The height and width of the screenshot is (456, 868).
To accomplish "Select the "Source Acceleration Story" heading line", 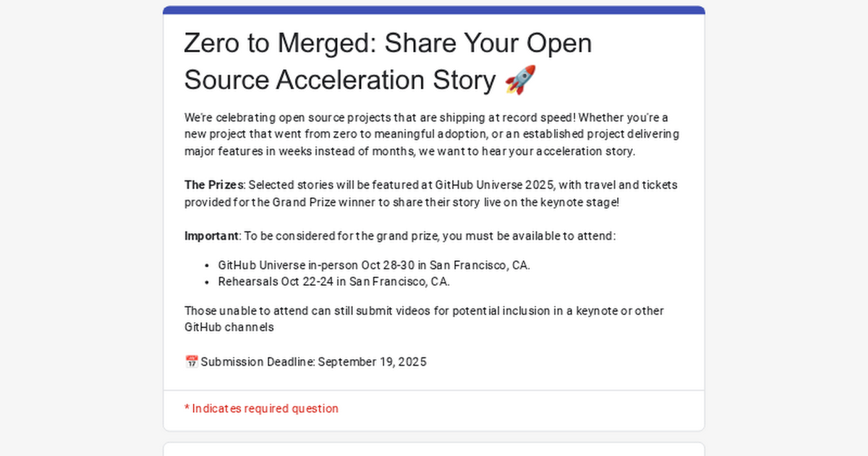I will pyautogui.click(x=340, y=80).
